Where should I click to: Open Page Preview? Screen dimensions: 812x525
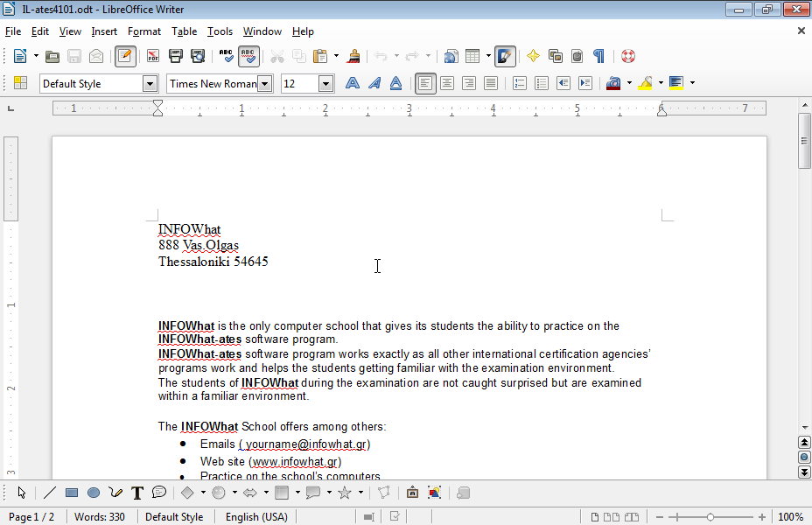(198, 56)
